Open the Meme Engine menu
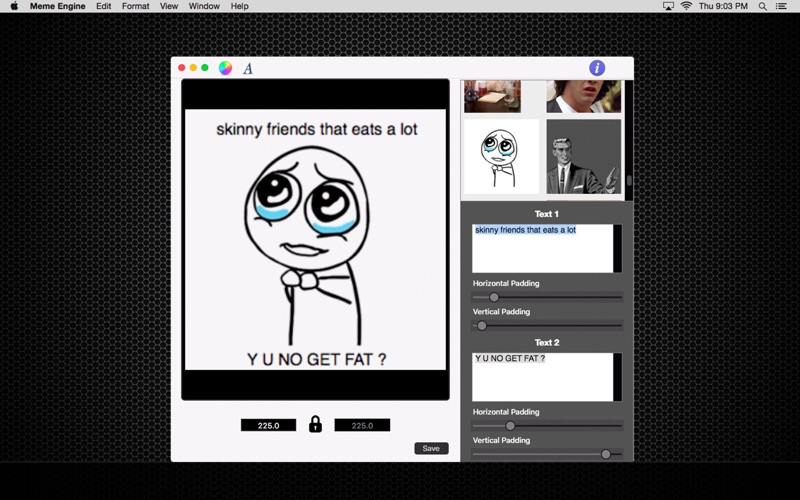The height and width of the screenshot is (500, 800). coord(58,6)
